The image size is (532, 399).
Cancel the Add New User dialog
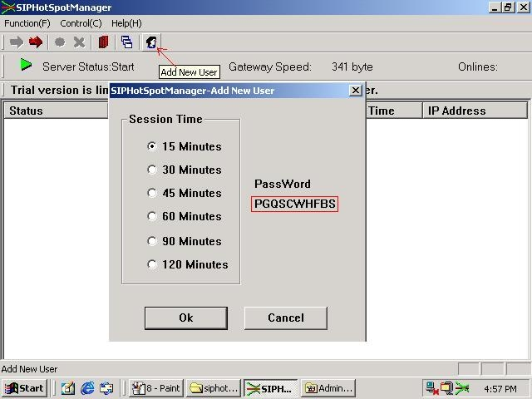click(286, 318)
